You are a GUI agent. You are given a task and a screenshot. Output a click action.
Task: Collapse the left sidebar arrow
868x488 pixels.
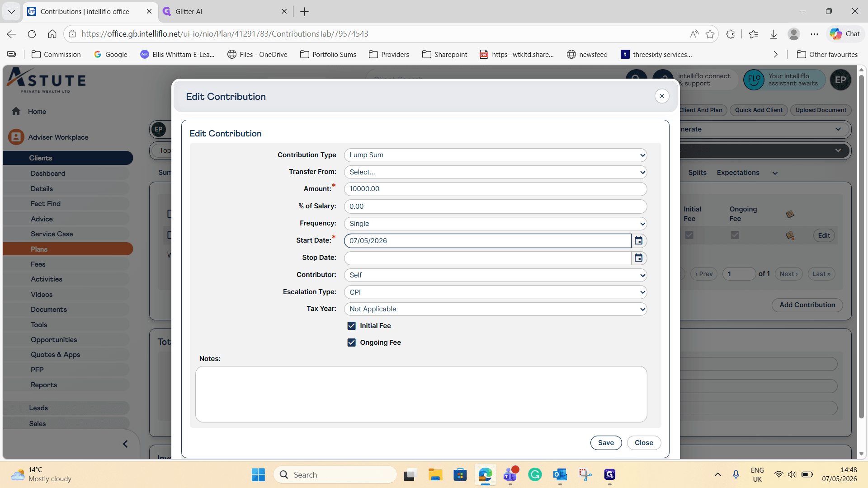[x=125, y=444]
